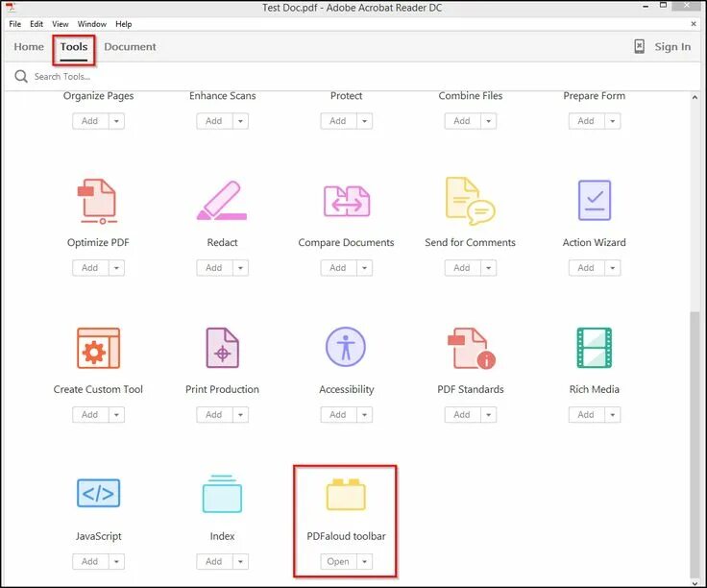
Task: Open the Prepare Form Add dropdown arrow
Action: point(612,121)
